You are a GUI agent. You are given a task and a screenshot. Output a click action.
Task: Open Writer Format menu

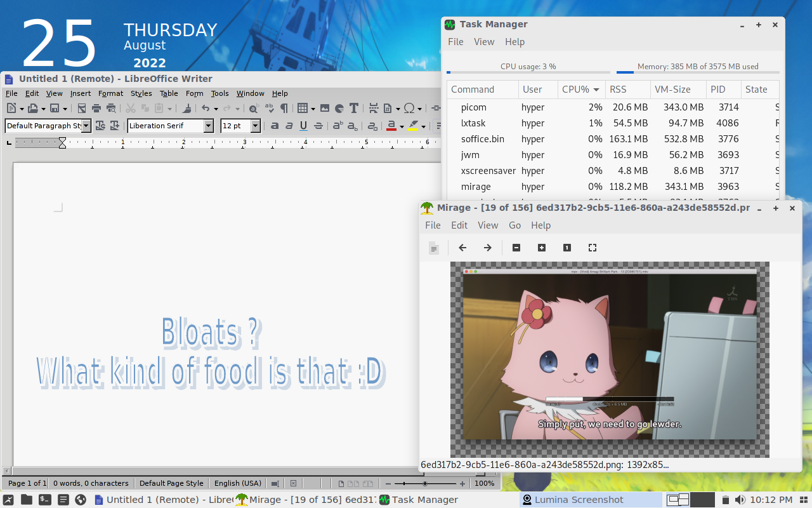pyautogui.click(x=110, y=93)
